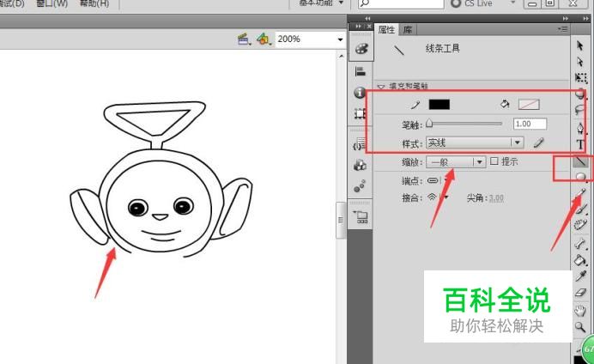Open the 样式 stroke style dropdown
The height and width of the screenshot is (364, 594).
475,143
